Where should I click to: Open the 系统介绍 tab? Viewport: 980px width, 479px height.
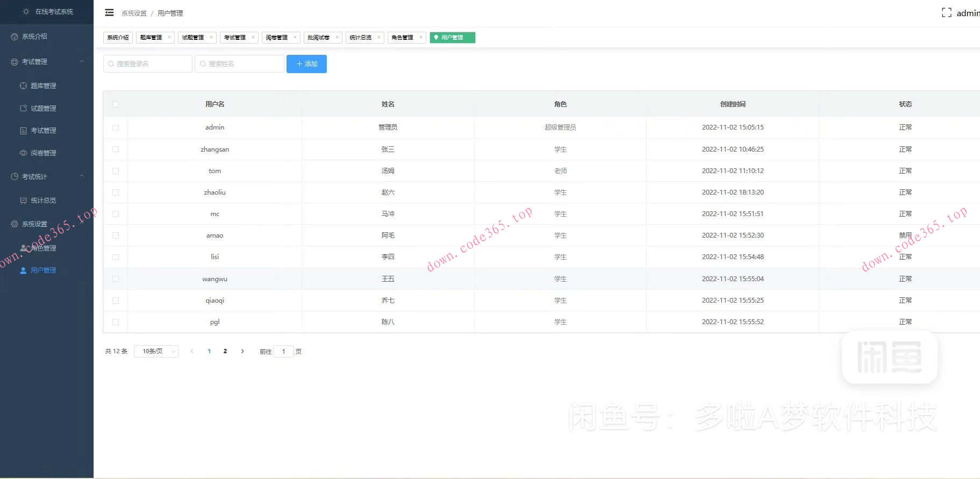click(118, 38)
